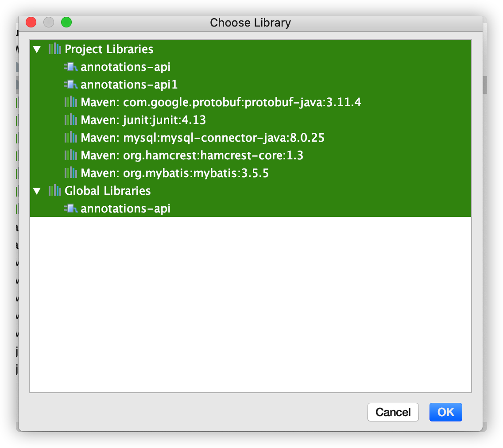Click the mysql-connector-java library icon
Screen dimensions: 503x448
[x=71, y=138]
